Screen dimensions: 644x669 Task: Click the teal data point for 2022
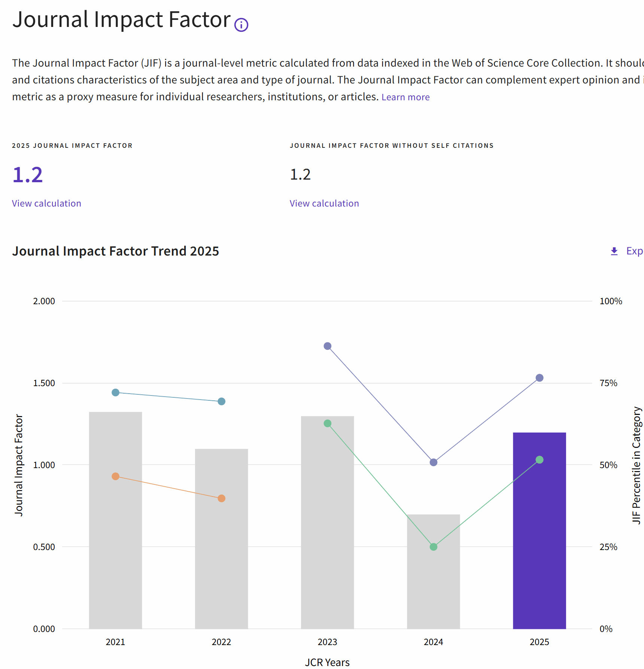pos(221,401)
